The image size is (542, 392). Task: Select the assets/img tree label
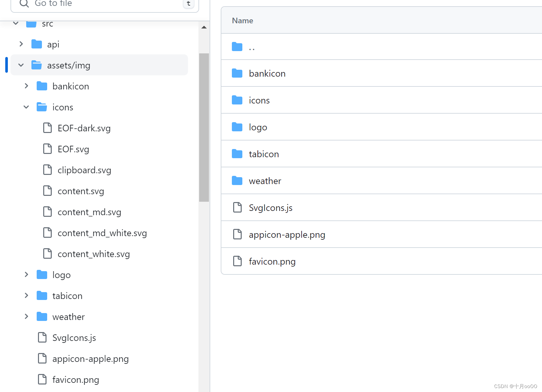click(x=69, y=65)
